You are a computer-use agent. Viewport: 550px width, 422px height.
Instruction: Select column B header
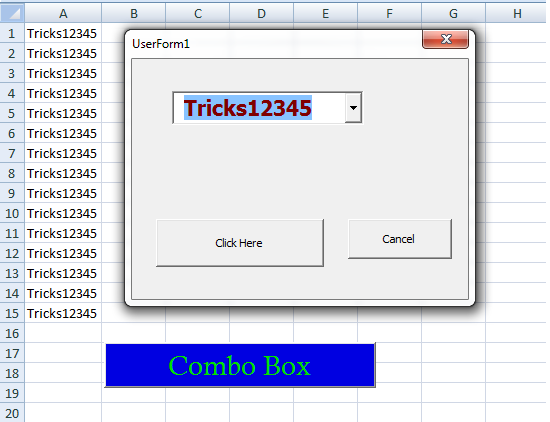pos(134,13)
